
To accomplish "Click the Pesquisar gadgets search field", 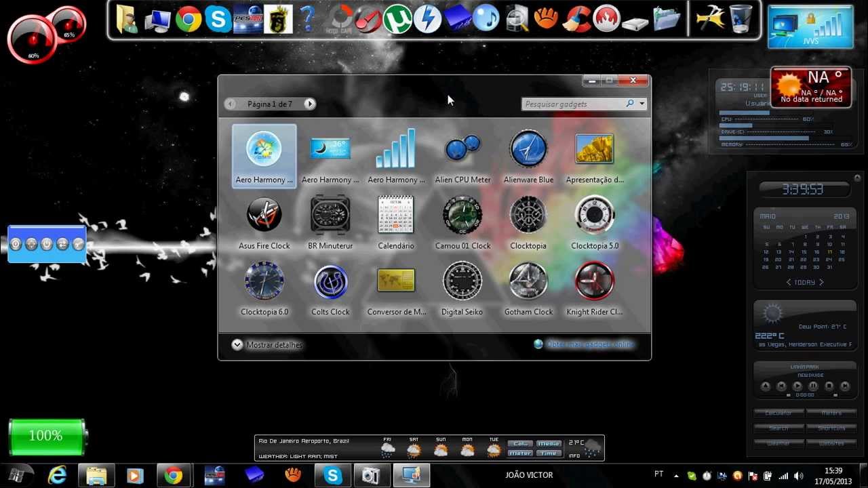I will coord(574,104).
